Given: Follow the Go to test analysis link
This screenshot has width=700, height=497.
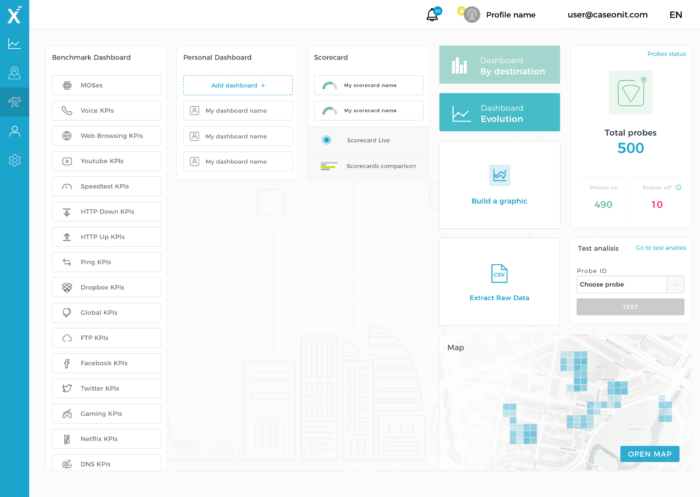Looking at the screenshot, I should tap(660, 248).
